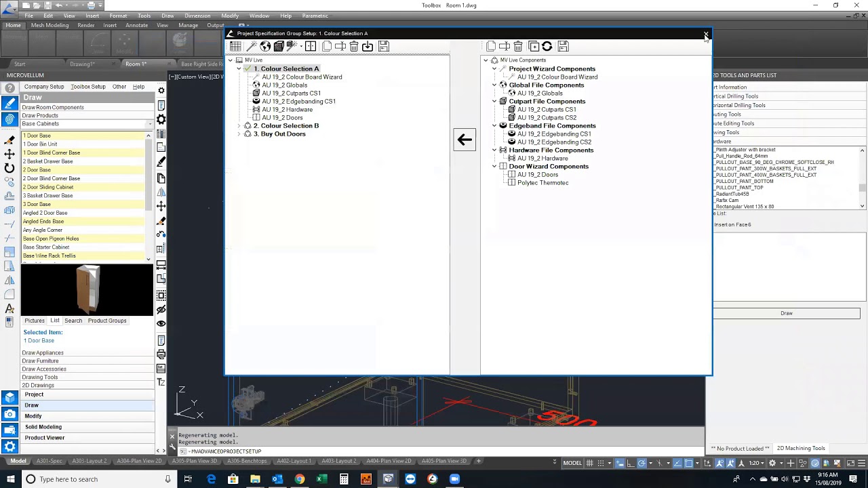This screenshot has width=868, height=488.
Task: Select the Microvellum pencil draw icon
Action: (x=9, y=103)
